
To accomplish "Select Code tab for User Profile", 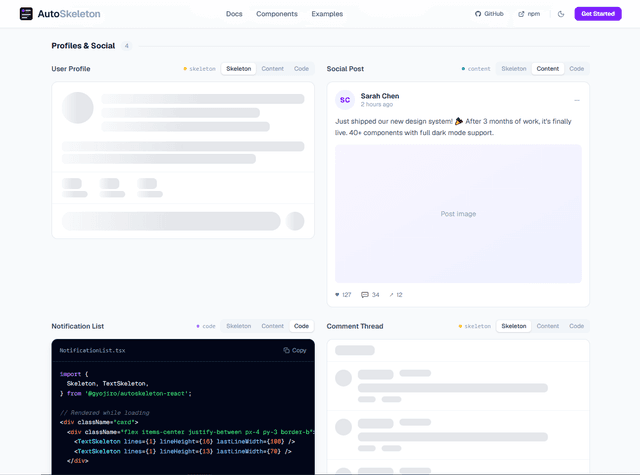I will [x=301, y=69].
